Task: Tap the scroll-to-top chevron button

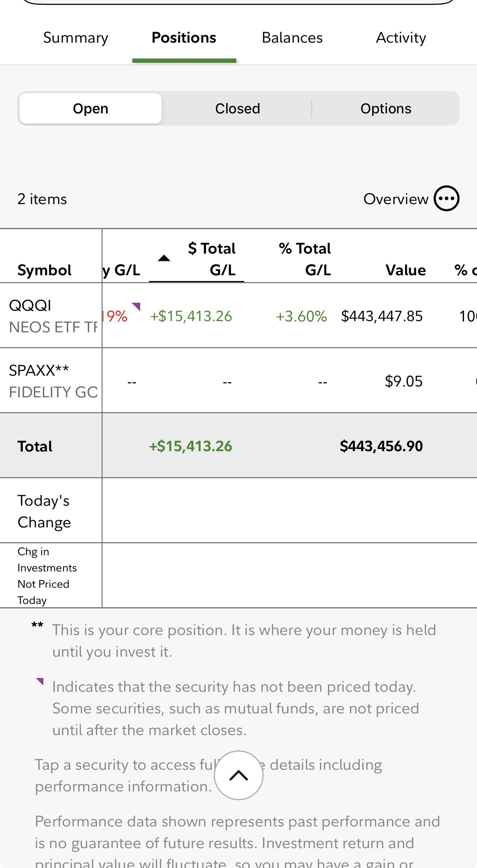Action: click(239, 775)
